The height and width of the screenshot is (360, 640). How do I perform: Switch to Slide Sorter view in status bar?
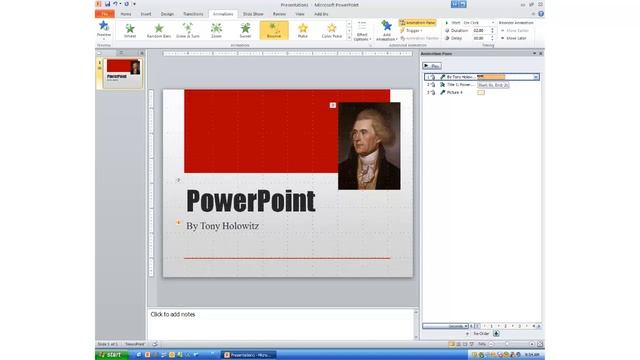coord(458,344)
